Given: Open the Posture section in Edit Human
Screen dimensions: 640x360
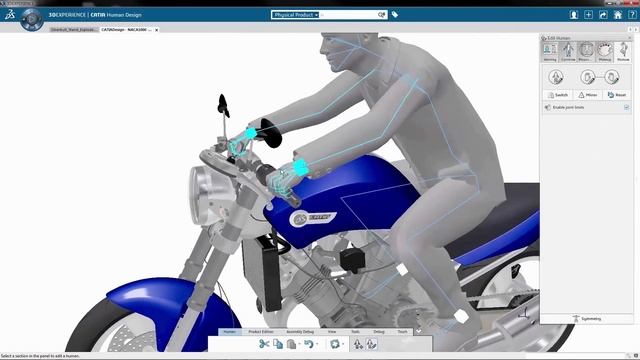Looking at the screenshot, I should pos(623,51).
